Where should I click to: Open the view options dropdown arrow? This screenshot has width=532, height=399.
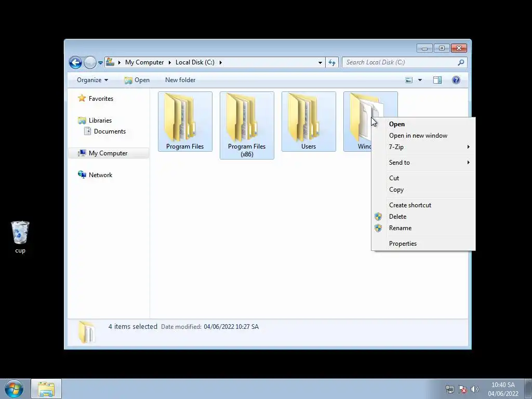[x=420, y=80]
